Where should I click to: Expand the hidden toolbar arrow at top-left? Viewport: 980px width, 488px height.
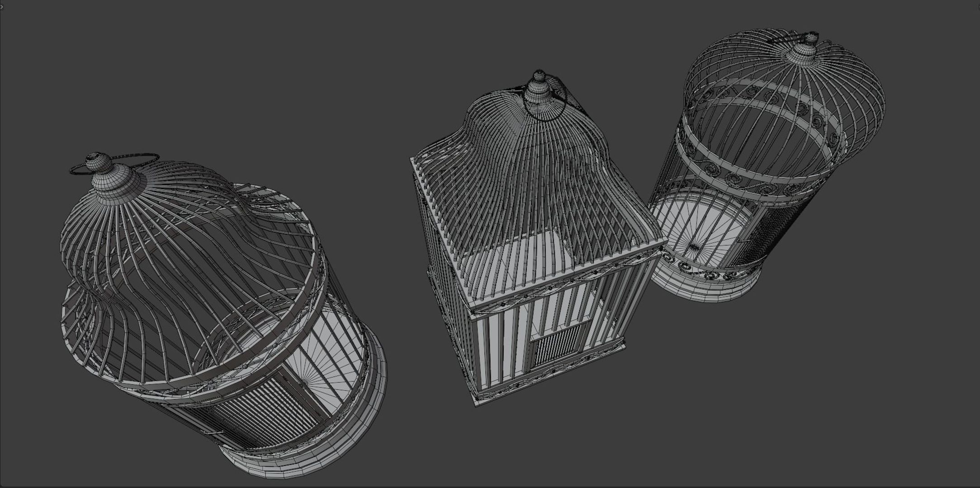(x=2, y=7)
